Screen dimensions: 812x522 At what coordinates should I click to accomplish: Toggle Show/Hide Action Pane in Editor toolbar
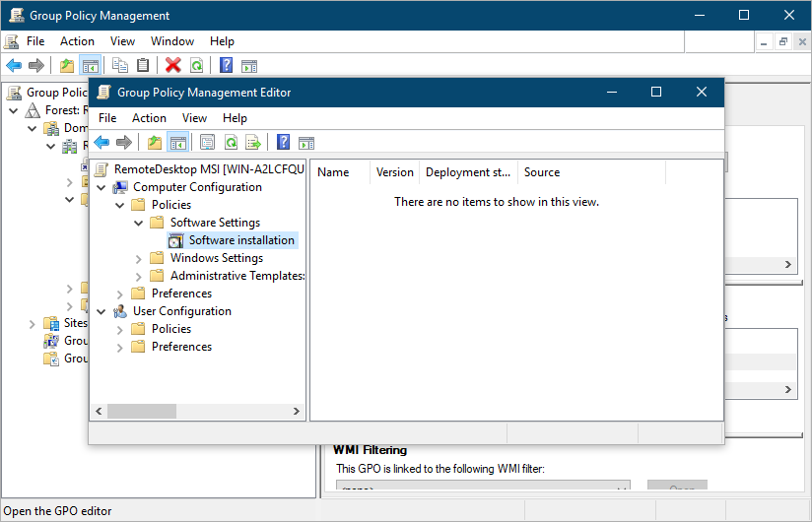(x=305, y=142)
